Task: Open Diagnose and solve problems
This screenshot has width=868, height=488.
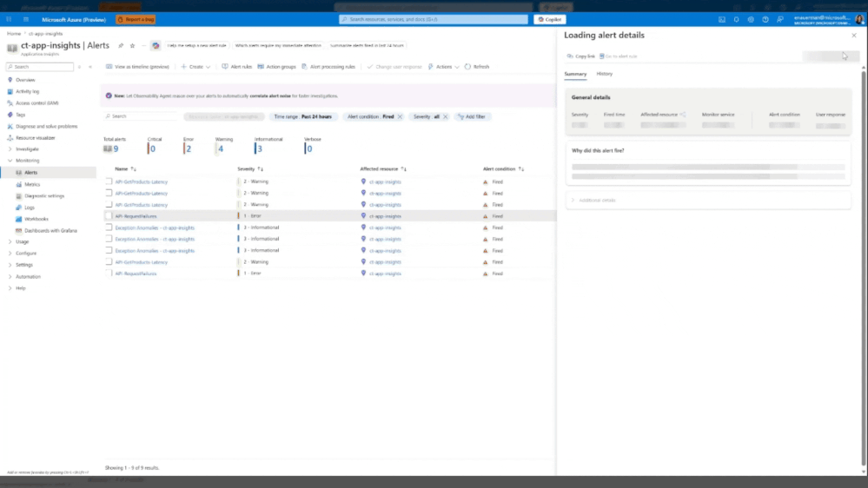Action: [47, 126]
